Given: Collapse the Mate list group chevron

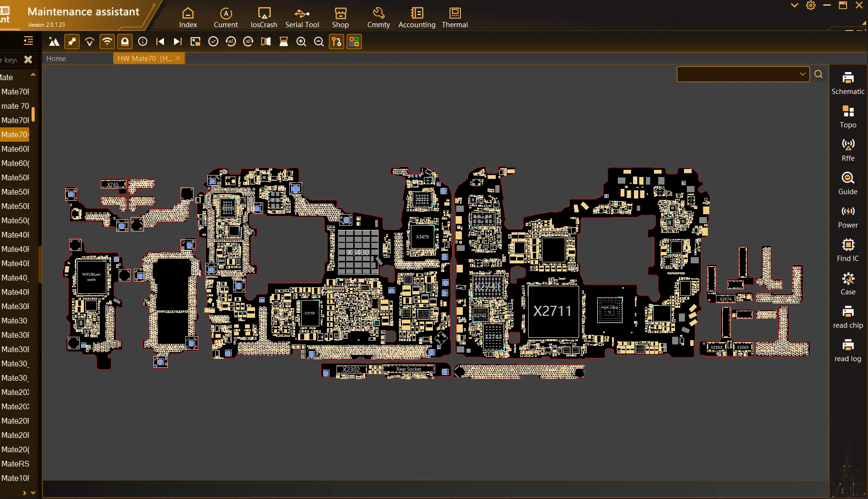Looking at the screenshot, I should click(x=33, y=75).
